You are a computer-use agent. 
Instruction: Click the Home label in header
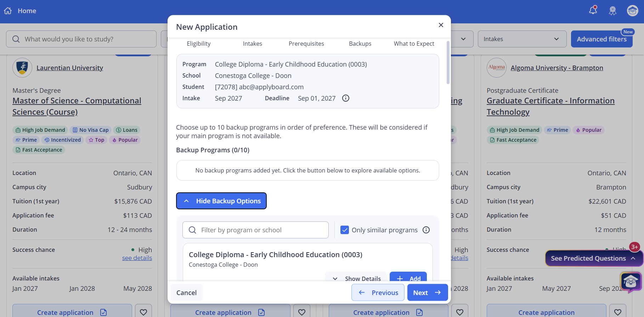point(27,11)
